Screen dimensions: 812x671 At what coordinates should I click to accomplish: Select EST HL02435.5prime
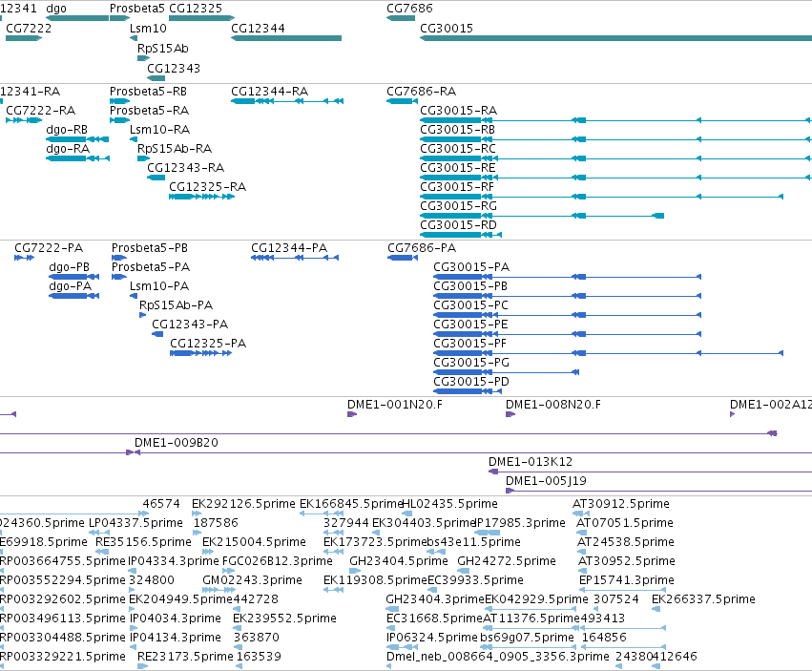pos(450,504)
